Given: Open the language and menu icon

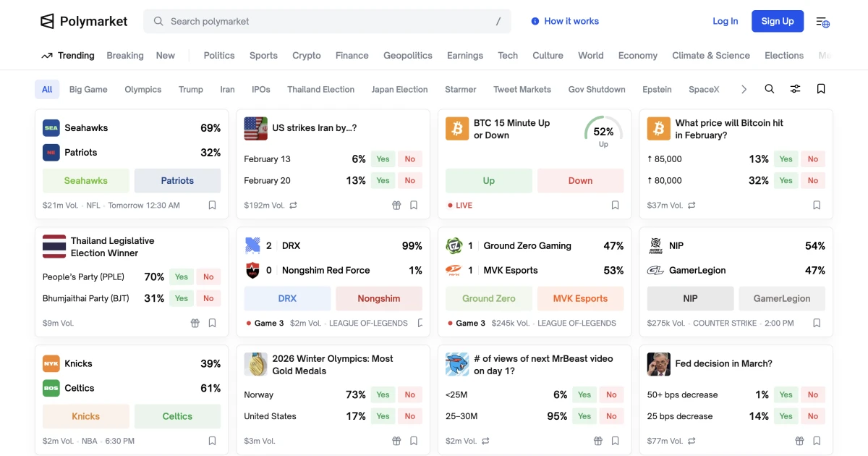Looking at the screenshot, I should [x=822, y=22].
